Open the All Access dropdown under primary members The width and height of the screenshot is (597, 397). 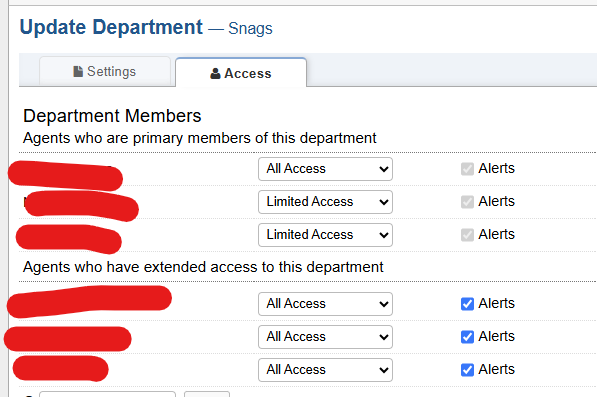click(x=325, y=169)
